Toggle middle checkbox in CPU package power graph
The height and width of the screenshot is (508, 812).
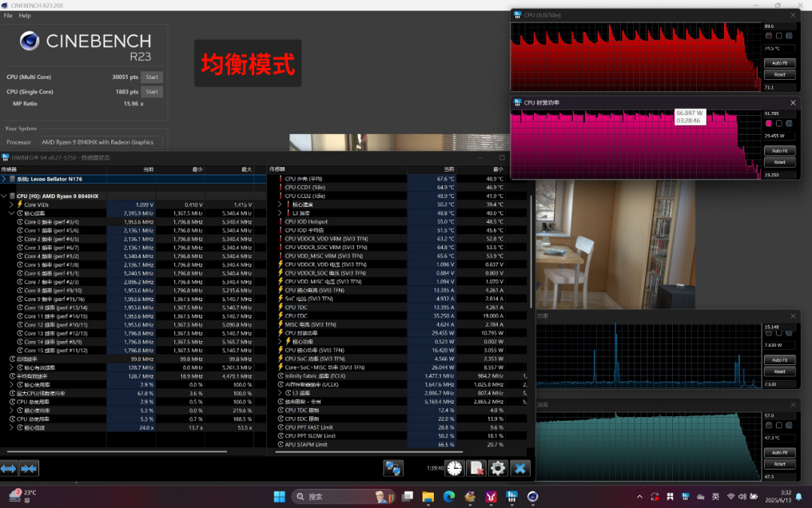coord(779,123)
